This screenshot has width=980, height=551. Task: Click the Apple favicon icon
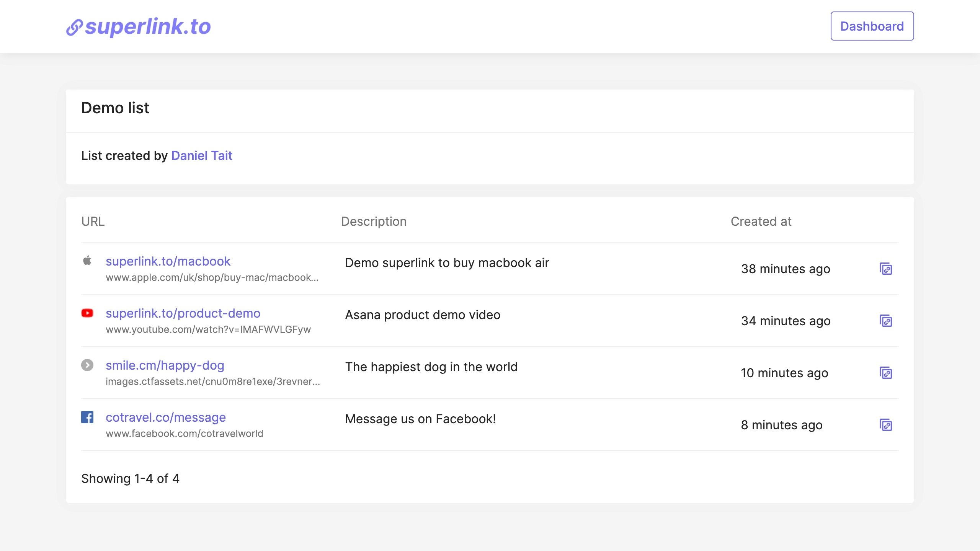pyautogui.click(x=87, y=261)
